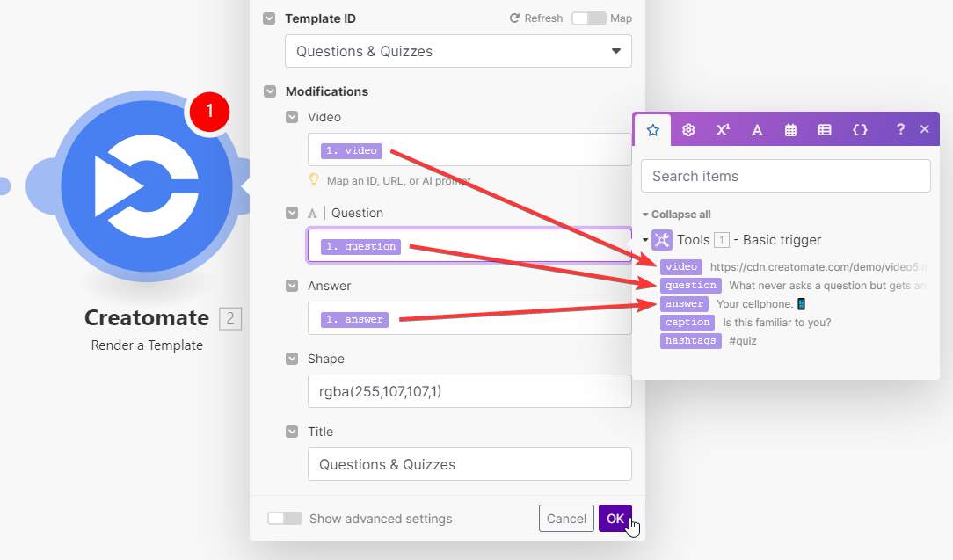This screenshot has width=953, height=560.
Task: Click the Creatomate module icon
Action: click(147, 187)
